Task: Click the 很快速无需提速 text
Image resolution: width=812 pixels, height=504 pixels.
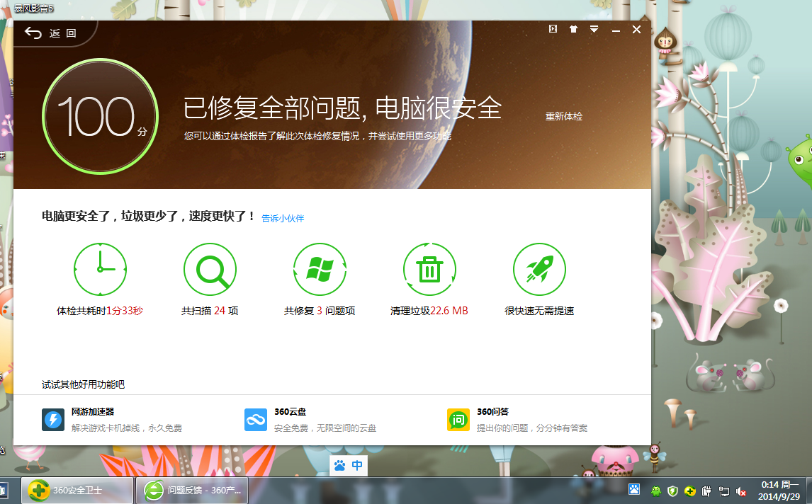Action: coord(539,311)
